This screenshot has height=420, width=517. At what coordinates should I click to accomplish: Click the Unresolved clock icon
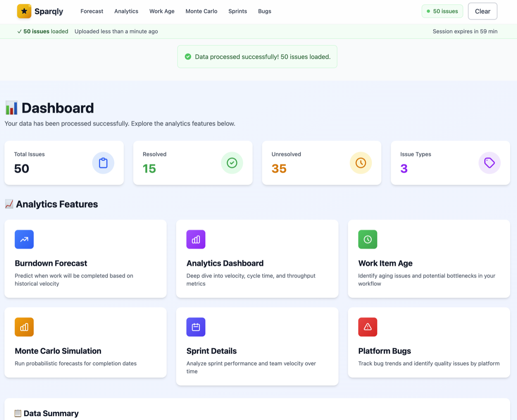tap(361, 163)
